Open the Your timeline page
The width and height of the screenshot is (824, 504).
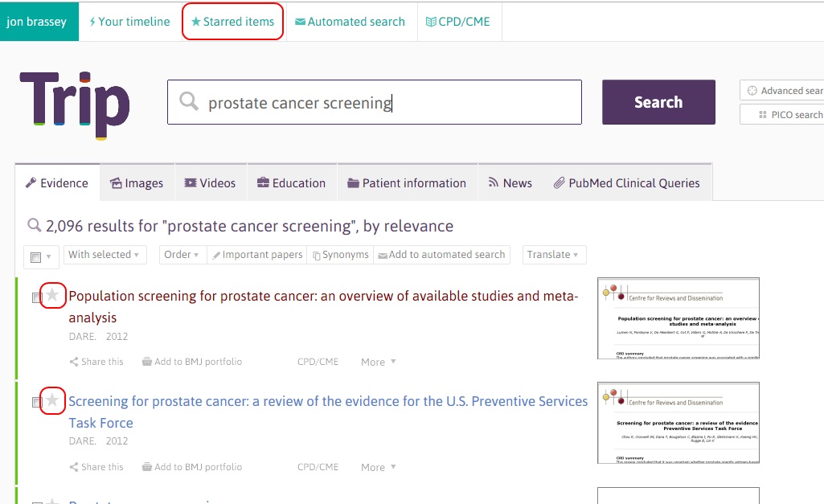click(x=129, y=22)
